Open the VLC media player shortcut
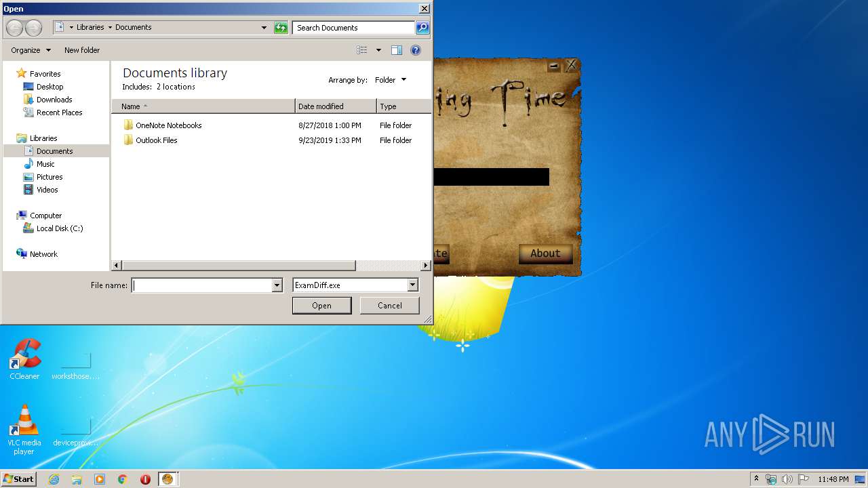Screen dimensions: 868x488 (x=24, y=430)
